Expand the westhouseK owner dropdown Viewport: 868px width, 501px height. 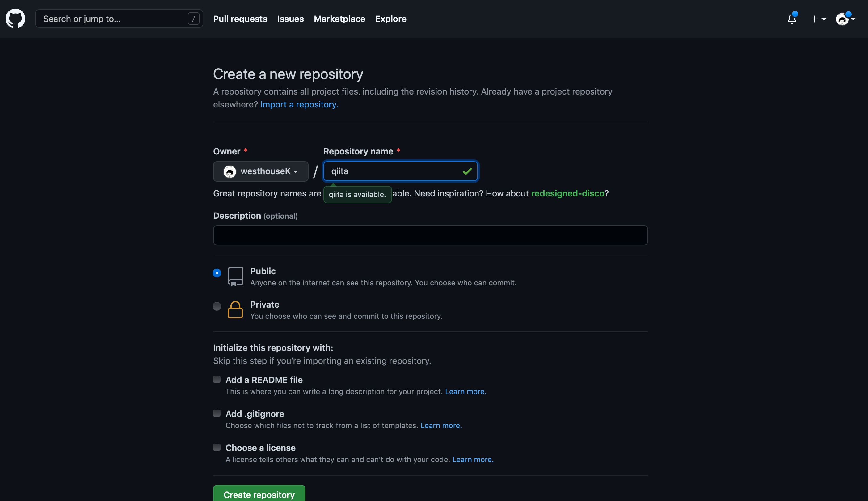pyautogui.click(x=261, y=171)
